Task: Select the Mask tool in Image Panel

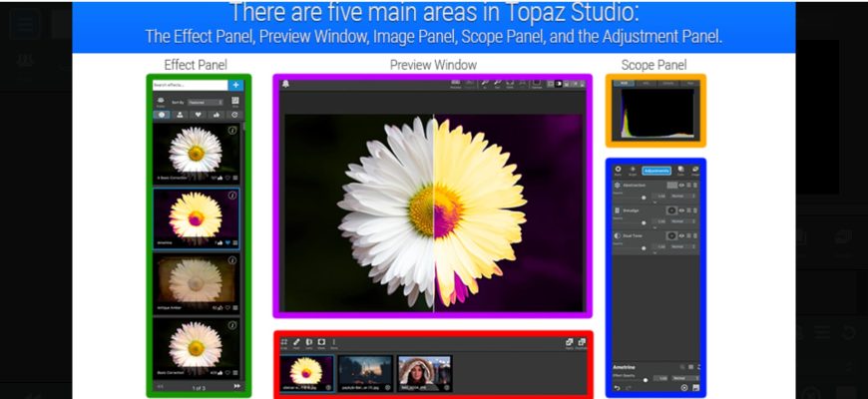Action: pyautogui.click(x=321, y=344)
